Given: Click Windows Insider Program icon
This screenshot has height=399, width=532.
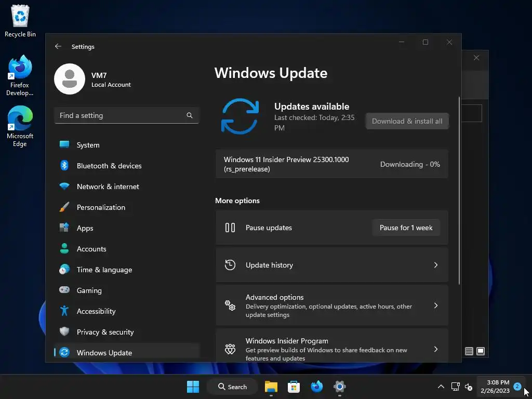Looking at the screenshot, I should coord(230,349).
